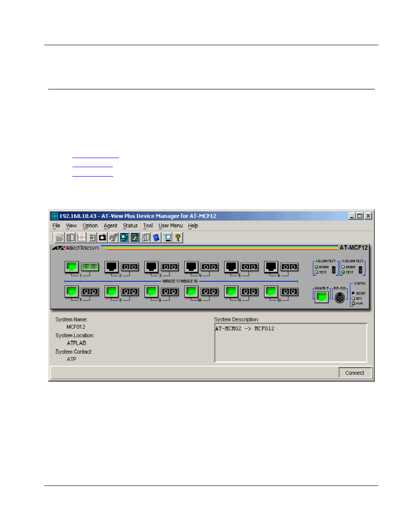Select port 12 fiber connector

tap(289, 292)
